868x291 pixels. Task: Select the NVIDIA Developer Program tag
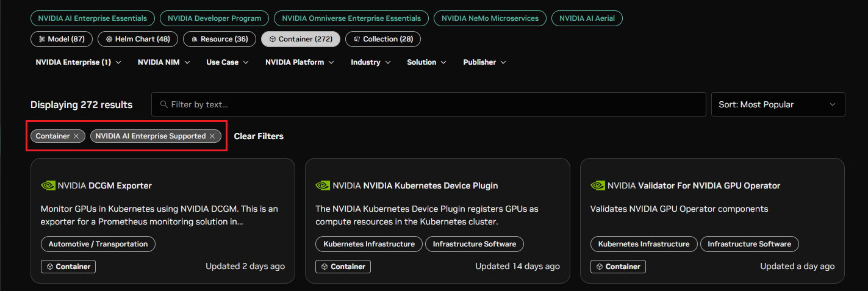click(215, 18)
